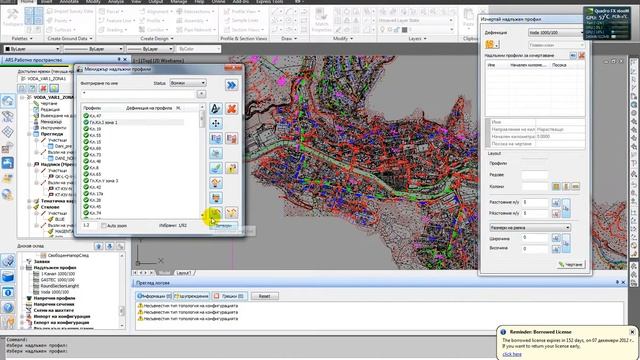This screenshot has height=360, width=640.
Task: Collapse the Надлъжни профили tree node
Action: [23, 268]
